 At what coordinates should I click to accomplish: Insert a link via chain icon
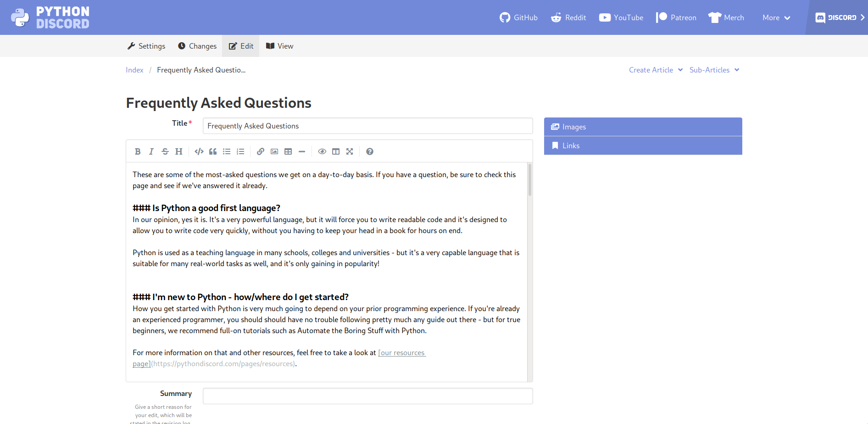click(x=261, y=151)
